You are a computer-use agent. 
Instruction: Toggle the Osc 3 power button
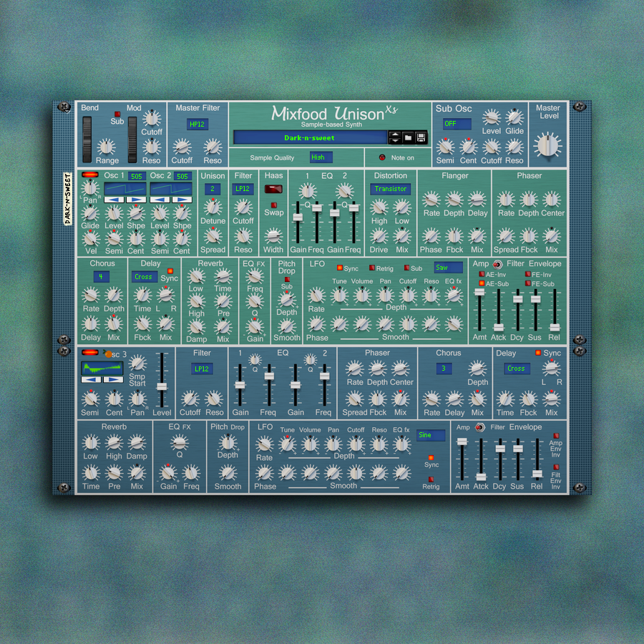pyautogui.click(x=90, y=352)
